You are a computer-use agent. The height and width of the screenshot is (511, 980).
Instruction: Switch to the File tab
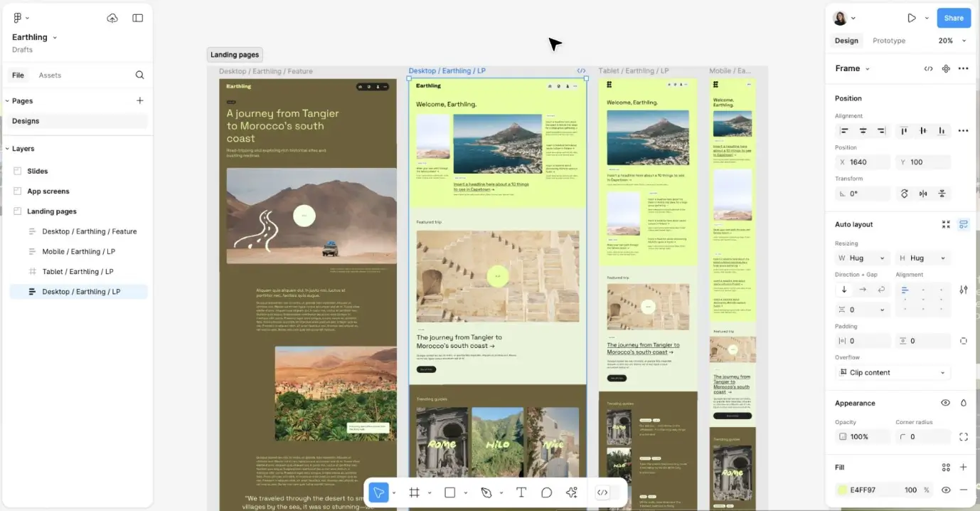18,75
